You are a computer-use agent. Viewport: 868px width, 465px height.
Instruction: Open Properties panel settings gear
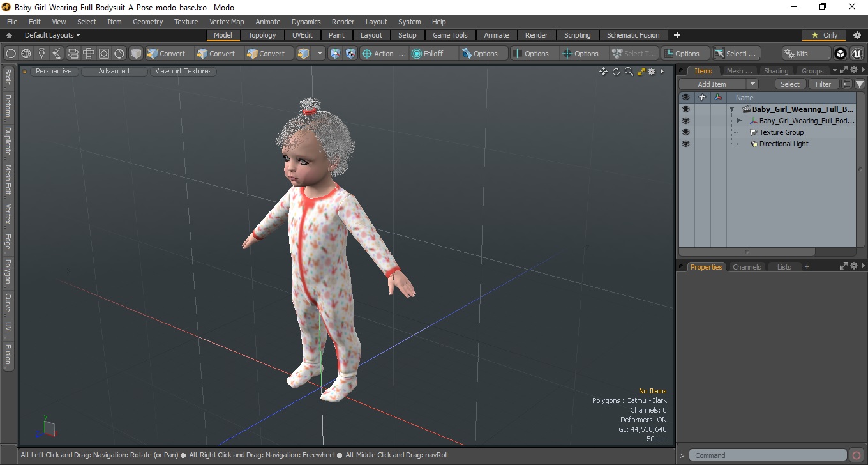coord(854,266)
